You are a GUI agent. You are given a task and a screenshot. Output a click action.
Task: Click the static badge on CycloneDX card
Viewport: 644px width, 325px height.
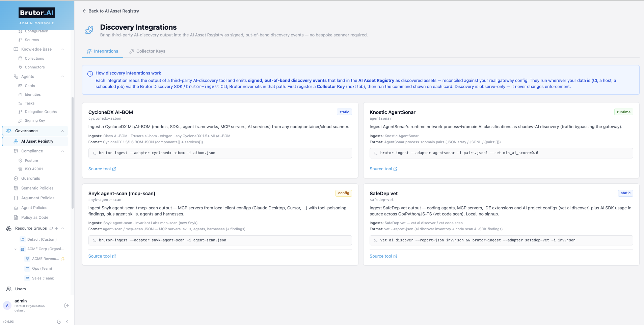click(344, 112)
